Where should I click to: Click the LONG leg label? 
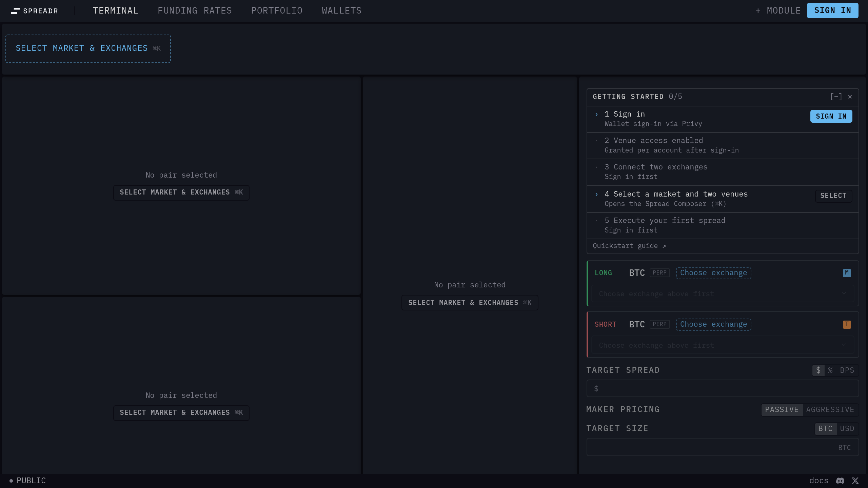click(x=603, y=273)
